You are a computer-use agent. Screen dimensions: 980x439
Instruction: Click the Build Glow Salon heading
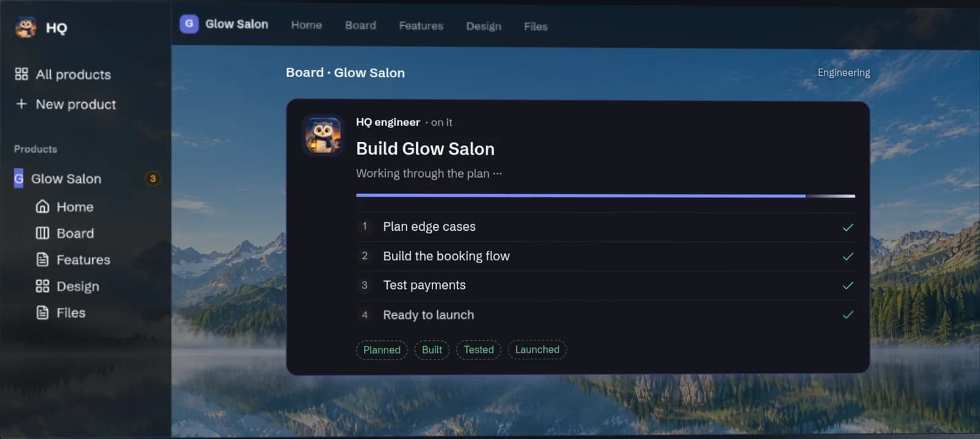(x=425, y=149)
